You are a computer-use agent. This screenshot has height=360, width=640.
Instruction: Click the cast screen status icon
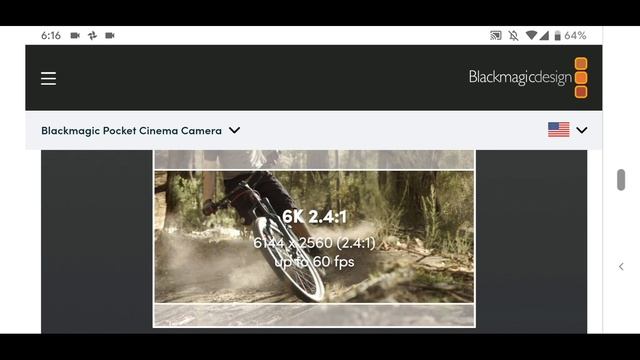[x=496, y=36]
